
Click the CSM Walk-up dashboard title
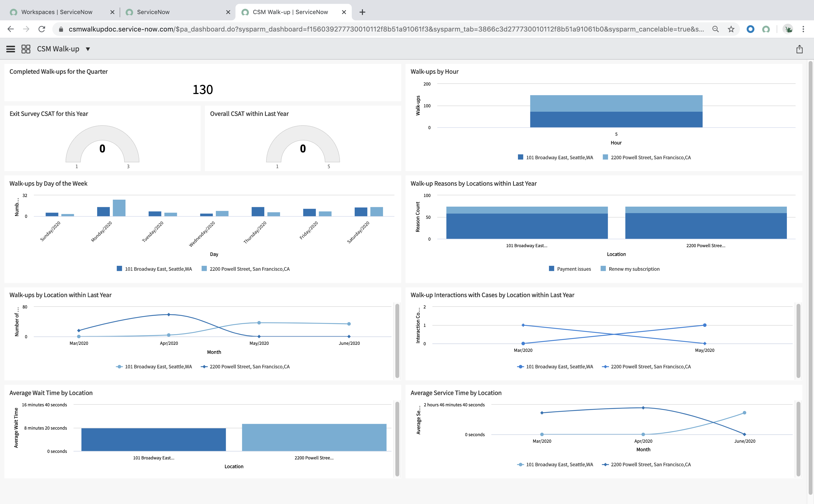pos(58,49)
